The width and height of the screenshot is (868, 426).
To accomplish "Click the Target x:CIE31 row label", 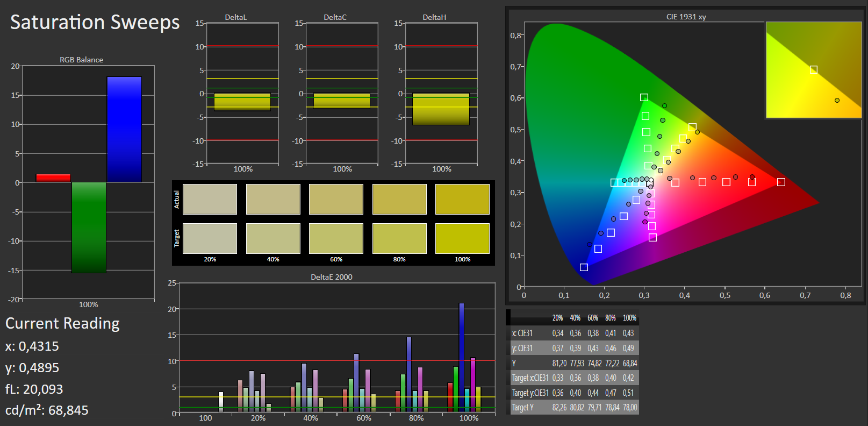I will (x=530, y=378).
